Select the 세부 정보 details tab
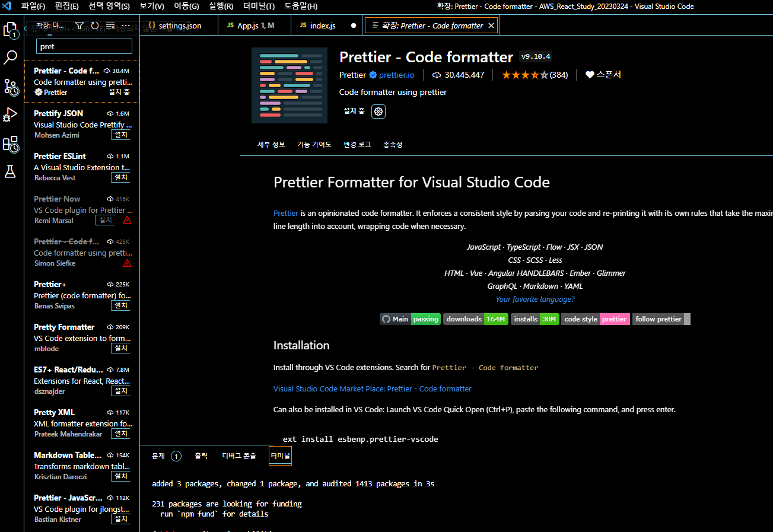The width and height of the screenshot is (773, 532). [x=271, y=145]
